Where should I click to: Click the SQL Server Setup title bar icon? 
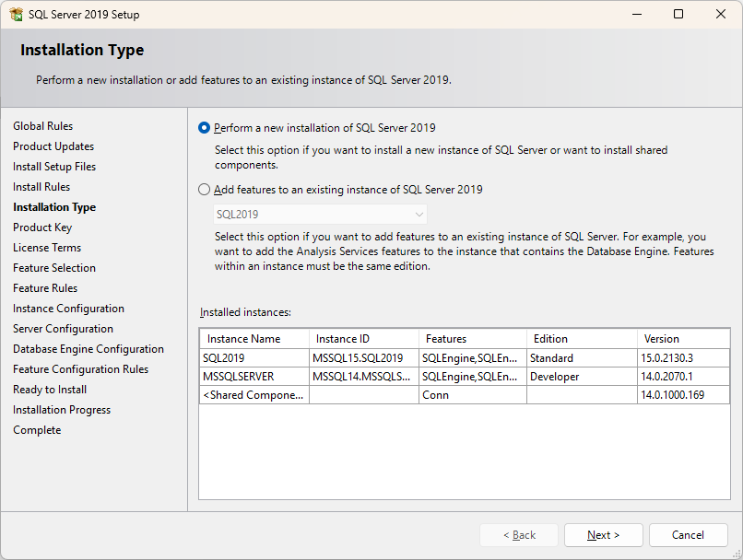click(x=16, y=14)
